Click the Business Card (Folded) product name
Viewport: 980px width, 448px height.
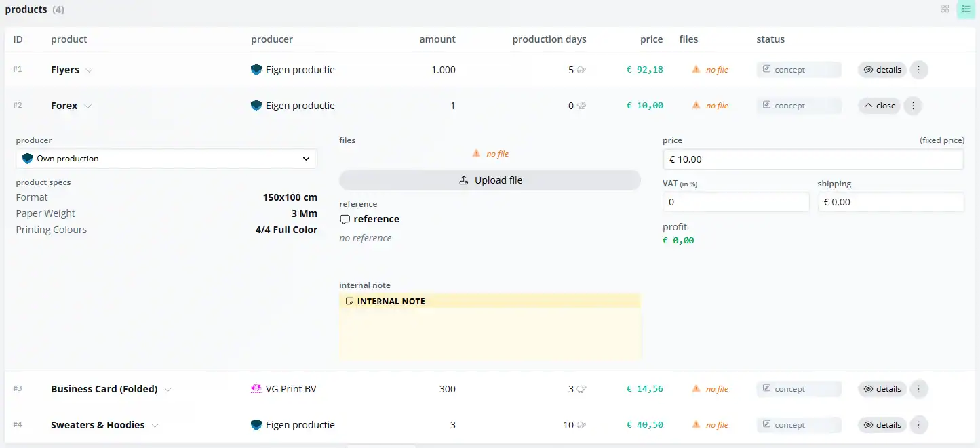104,389
